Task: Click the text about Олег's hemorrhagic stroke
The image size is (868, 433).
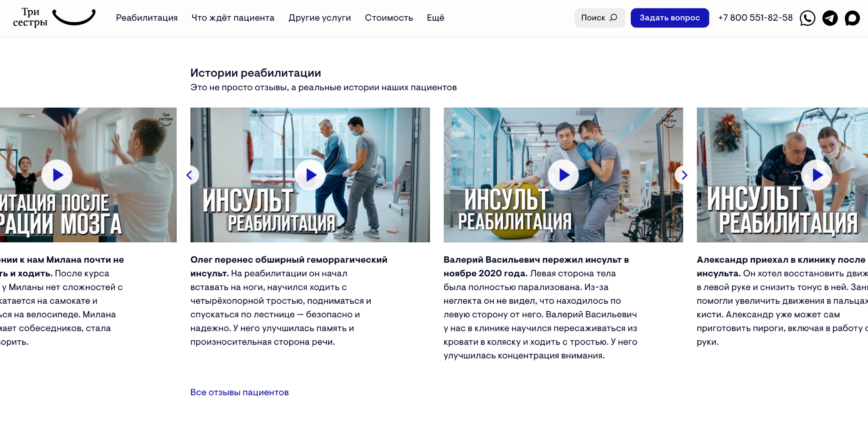Action: coord(289,301)
